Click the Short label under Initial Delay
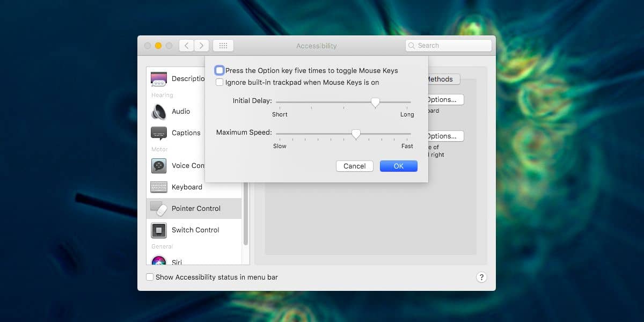 pyautogui.click(x=280, y=114)
